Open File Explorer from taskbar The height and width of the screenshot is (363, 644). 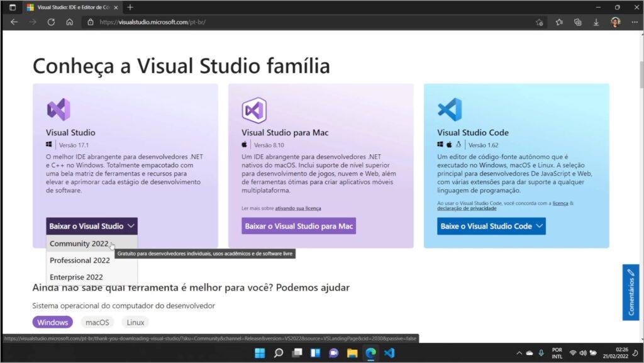[352, 353]
